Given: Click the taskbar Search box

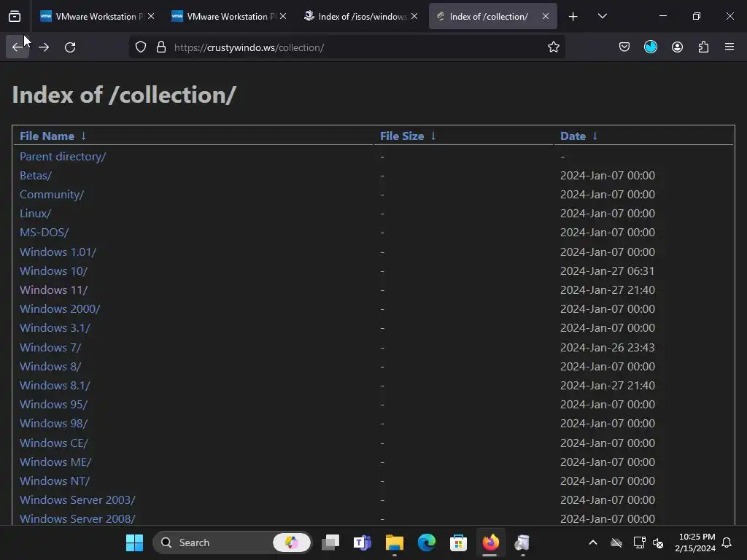Looking at the screenshot, I should pyautogui.click(x=233, y=542).
